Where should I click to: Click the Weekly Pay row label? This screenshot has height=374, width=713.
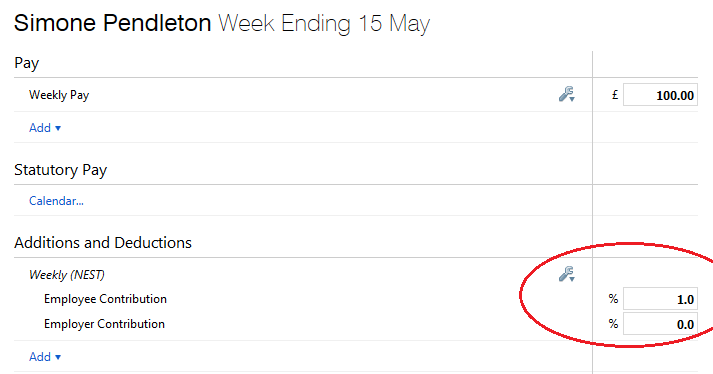click(59, 95)
